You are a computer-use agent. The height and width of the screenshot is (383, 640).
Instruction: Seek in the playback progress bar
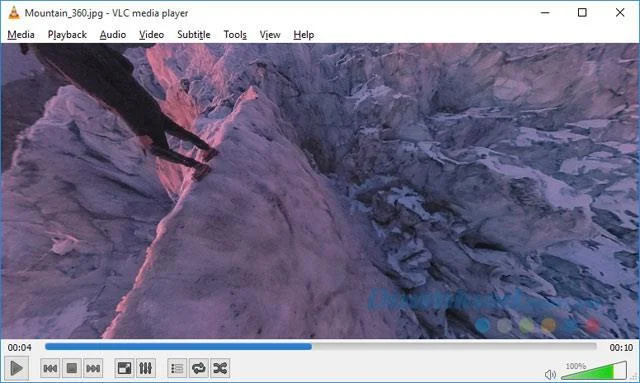click(320, 347)
